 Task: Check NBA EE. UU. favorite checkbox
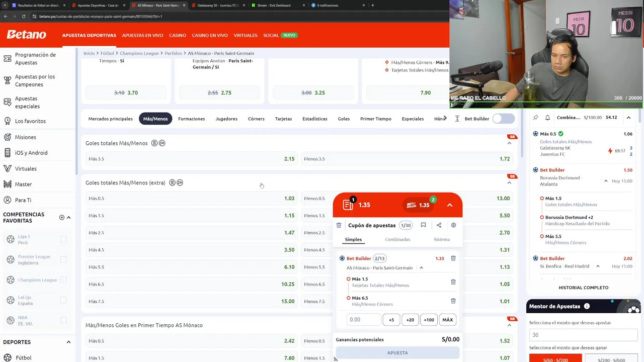63,320
